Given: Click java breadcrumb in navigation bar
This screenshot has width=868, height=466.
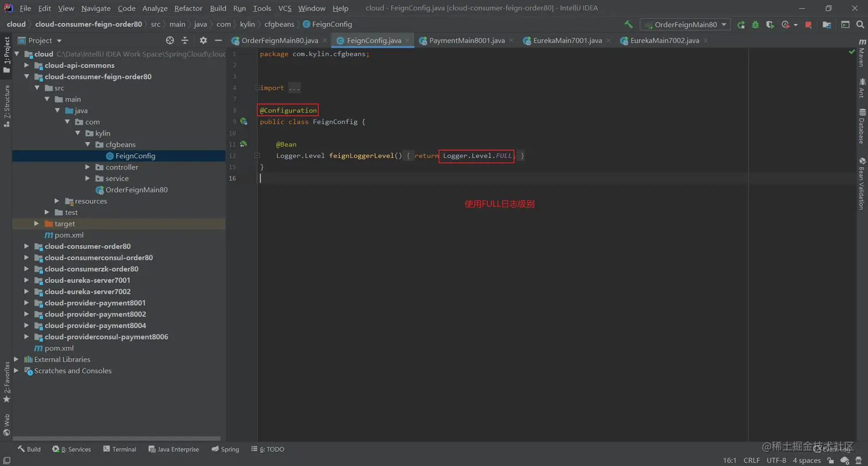Looking at the screenshot, I should tap(200, 24).
